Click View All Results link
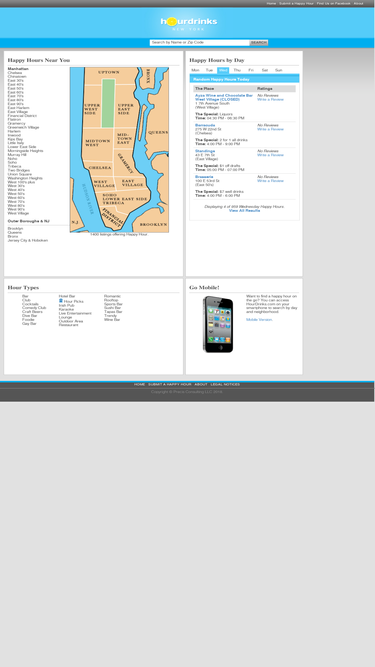Screen dimensions: 375x667 point(244,211)
